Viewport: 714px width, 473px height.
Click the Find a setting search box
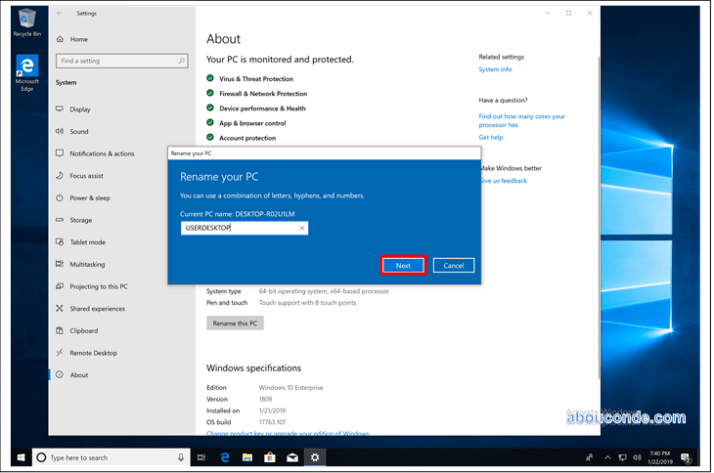[x=118, y=61]
